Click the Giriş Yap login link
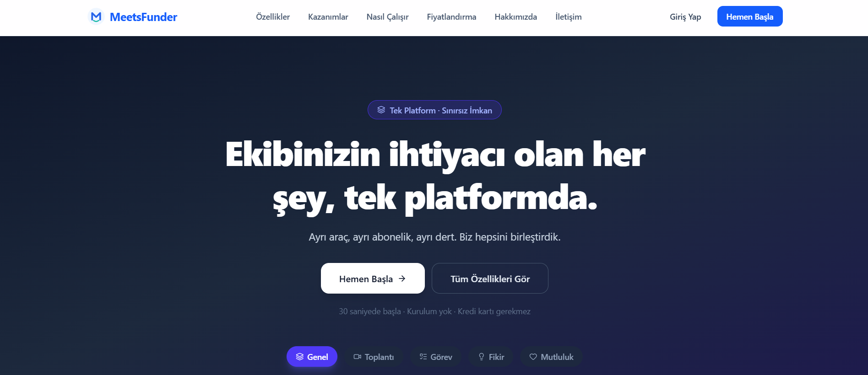 point(685,17)
